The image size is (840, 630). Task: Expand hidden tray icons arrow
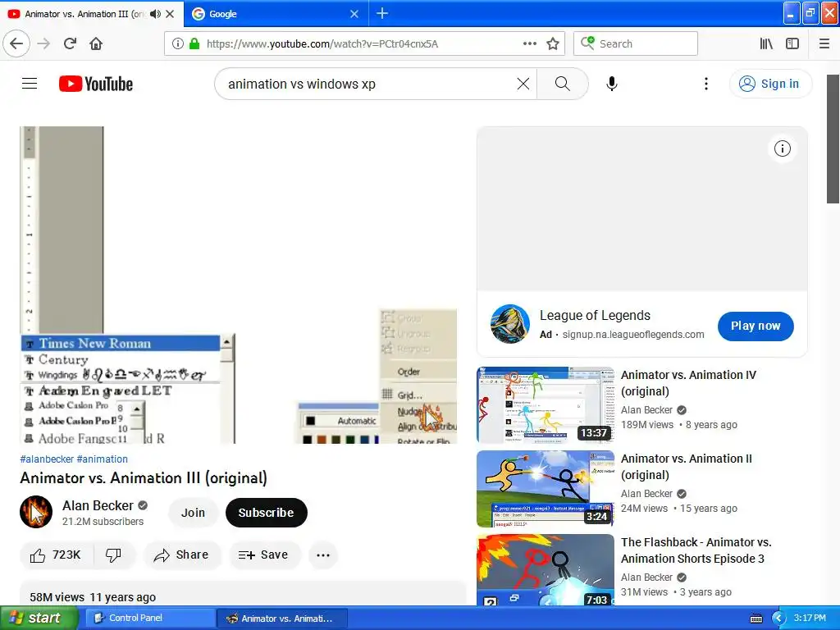tap(778, 619)
